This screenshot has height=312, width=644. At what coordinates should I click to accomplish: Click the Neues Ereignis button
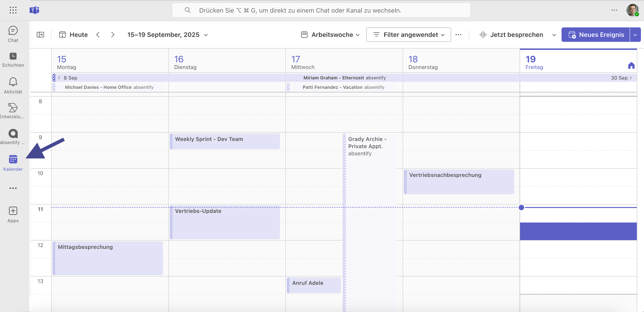coord(596,35)
